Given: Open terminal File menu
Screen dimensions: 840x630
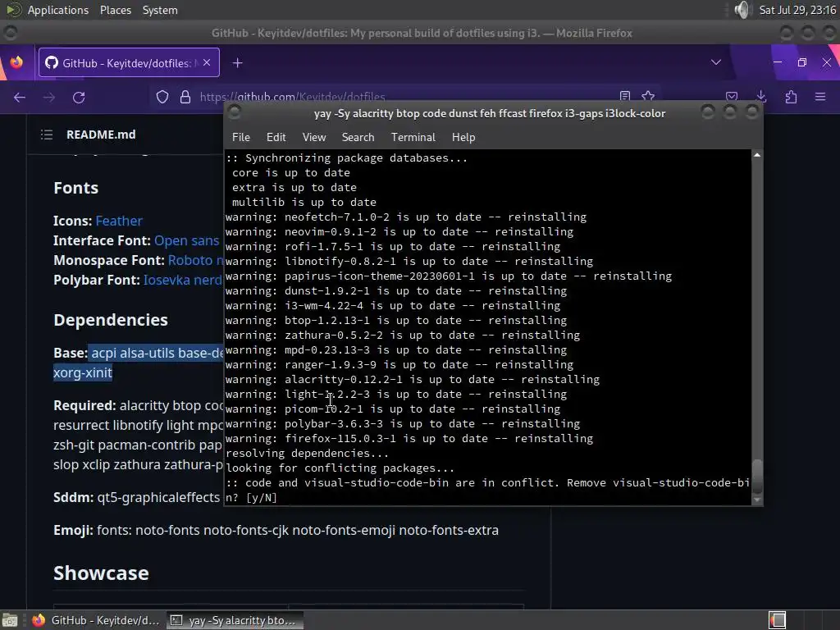Looking at the screenshot, I should [241, 137].
